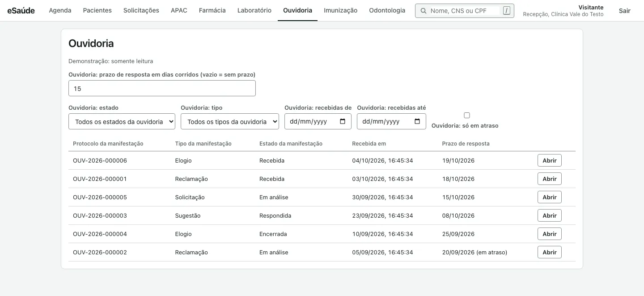
Task: Click the 04/10/2026, 16:45:34 received cell
Action: 382,160
